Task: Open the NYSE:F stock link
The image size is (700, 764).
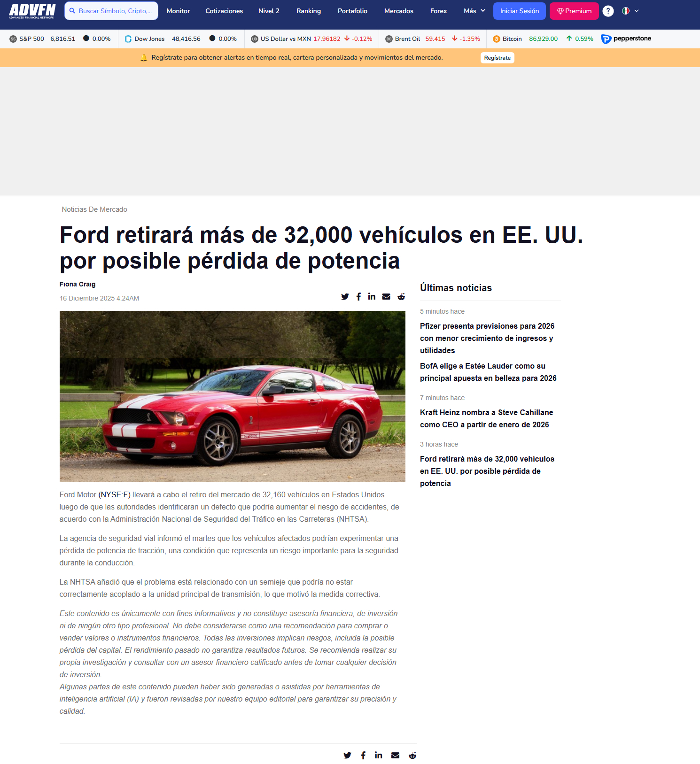Action: (x=115, y=494)
